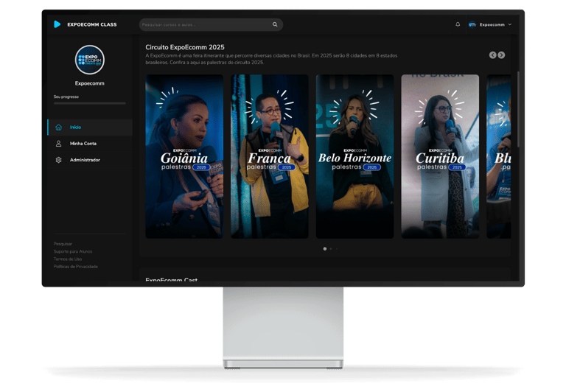
Task: Click the ExpoEcomm Class play logo icon
Action: pyautogui.click(x=57, y=24)
